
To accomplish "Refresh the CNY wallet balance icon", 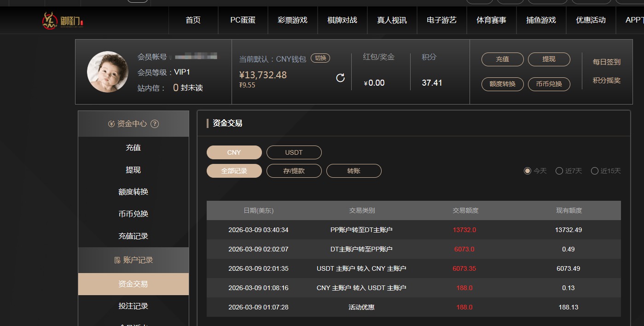I will tap(340, 78).
